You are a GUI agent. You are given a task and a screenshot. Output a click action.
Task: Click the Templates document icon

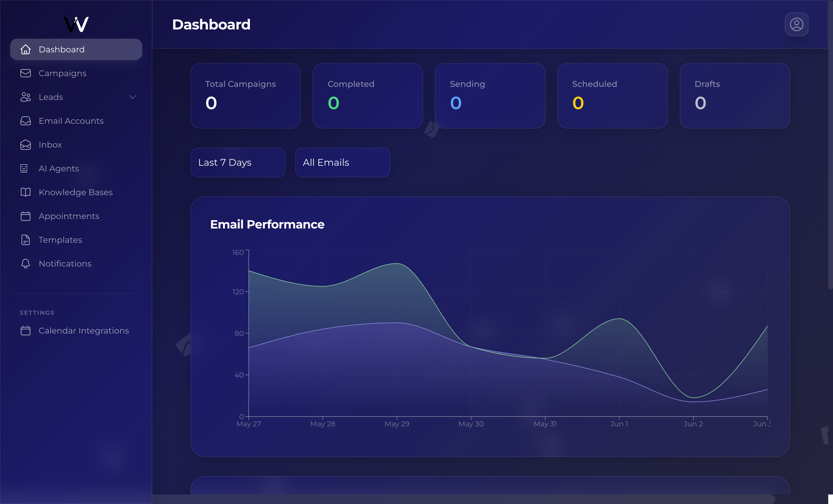click(25, 240)
